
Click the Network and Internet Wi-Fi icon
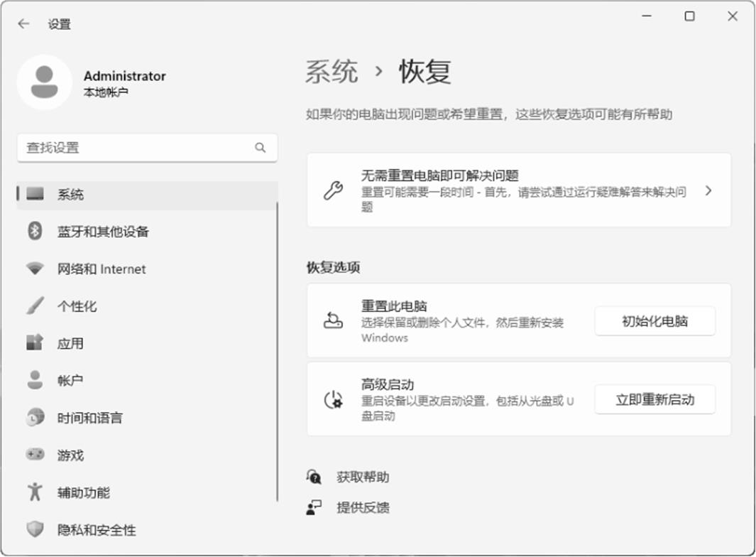tap(35, 269)
